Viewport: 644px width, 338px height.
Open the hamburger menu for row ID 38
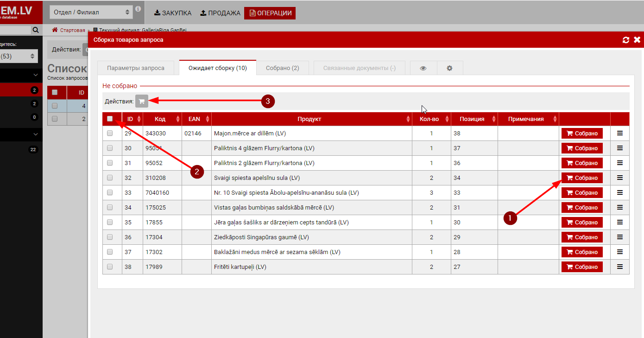pyautogui.click(x=620, y=267)
